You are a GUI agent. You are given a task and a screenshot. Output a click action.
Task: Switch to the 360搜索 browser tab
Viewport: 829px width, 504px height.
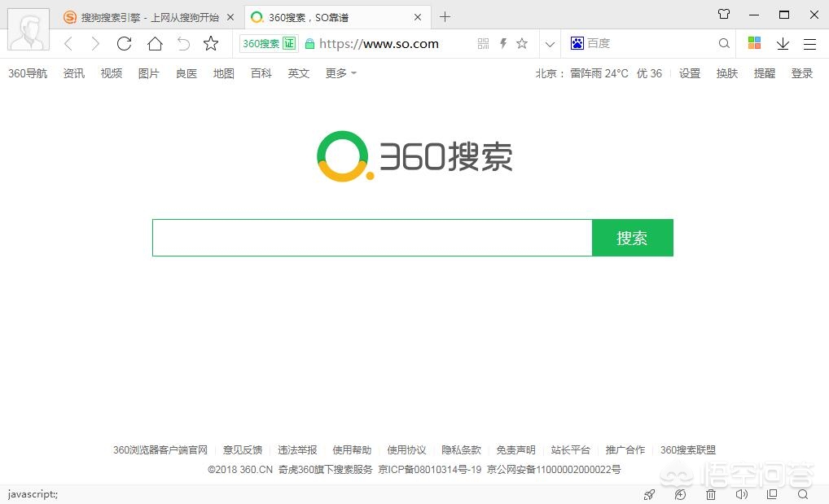point(326,16)
